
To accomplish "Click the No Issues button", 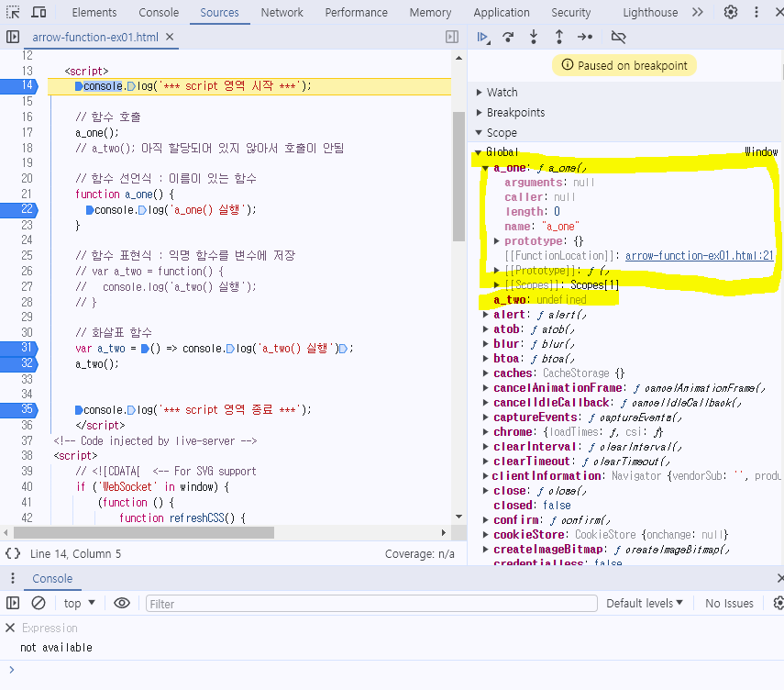I will click(729, 604).
